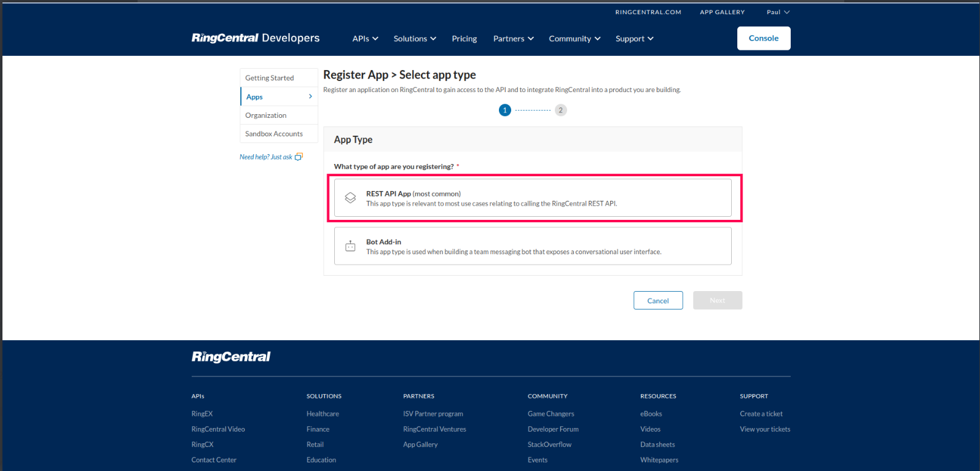Image resolution: width=980 pixels, height=471 pixels.
Task: Click 'What type of app are you registering?' label
Action: 394,166
